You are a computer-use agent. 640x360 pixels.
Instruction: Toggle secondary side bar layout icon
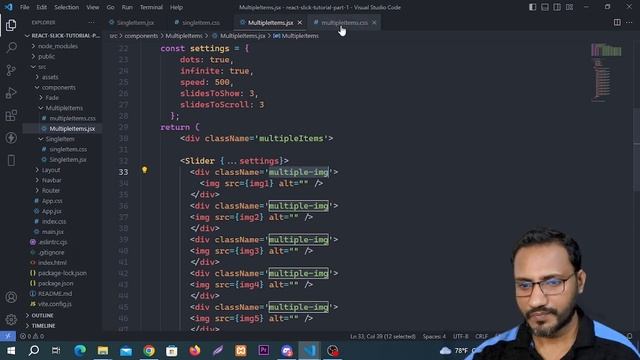coord(557,7)
